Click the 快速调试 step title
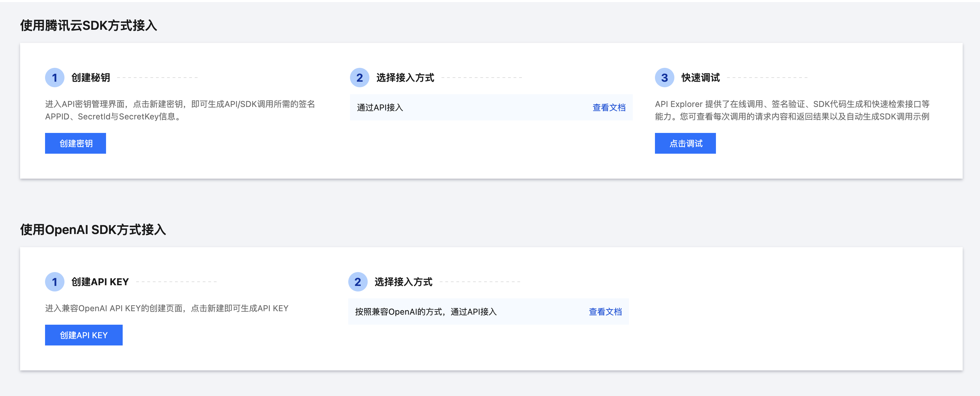This screenshot has height=396, width=980. click(x=700, y=78)
